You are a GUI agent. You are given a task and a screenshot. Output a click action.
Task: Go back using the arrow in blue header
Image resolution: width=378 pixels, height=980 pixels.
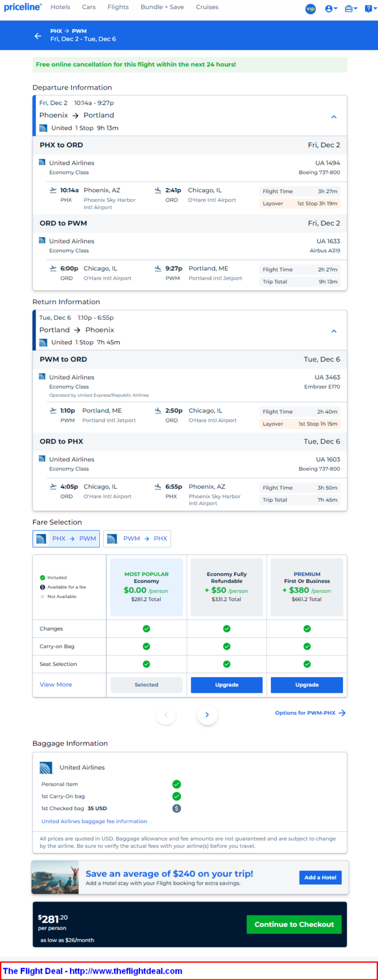point(38,36)
